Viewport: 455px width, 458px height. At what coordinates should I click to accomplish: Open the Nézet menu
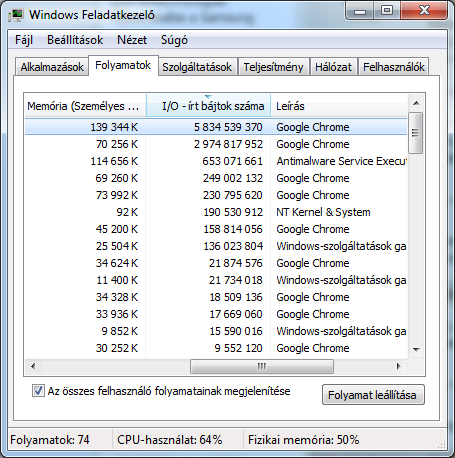click(x=132, y=40)
